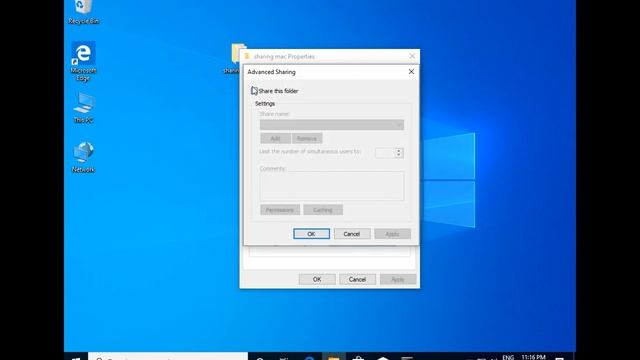
Task: Open the Permissions button in Advanced Sharing
Action: 280,210
